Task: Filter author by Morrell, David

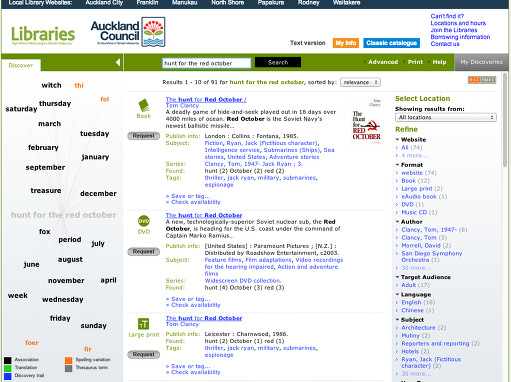Action: pos(421,246)
